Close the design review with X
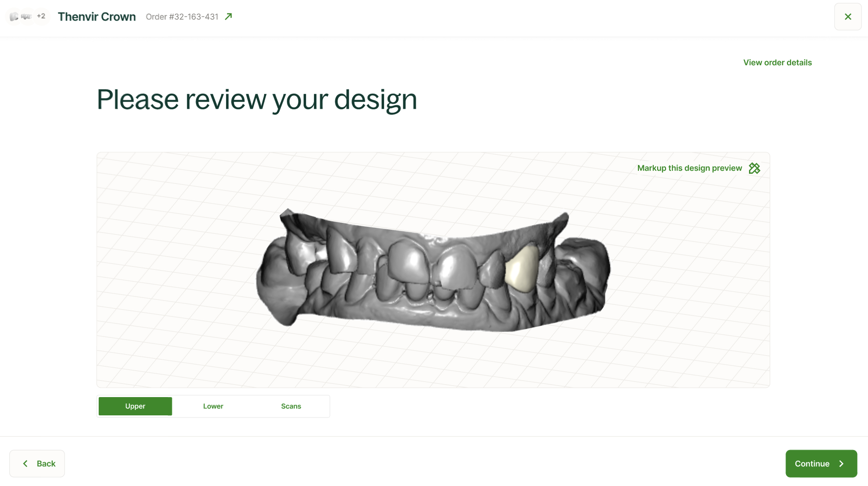The image size is (868, 486). (848, 17)
